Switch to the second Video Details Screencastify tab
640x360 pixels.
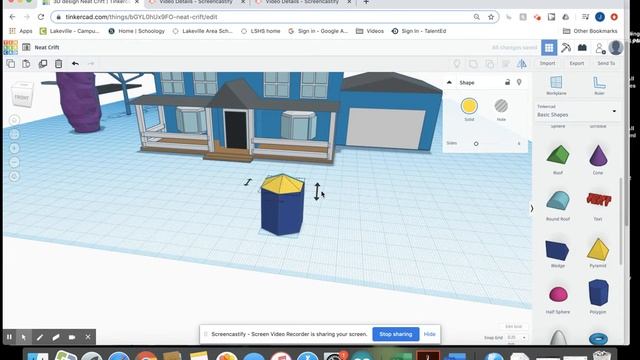click(x=303, y=2)
